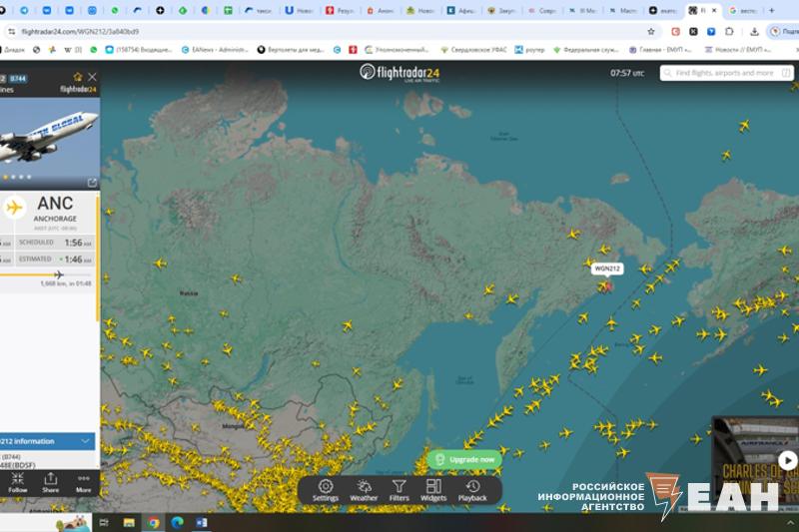The height and width of the screenshot is (532, 799).
Task: Click Follow to track flight WGN212
Action: click(18, 482)
